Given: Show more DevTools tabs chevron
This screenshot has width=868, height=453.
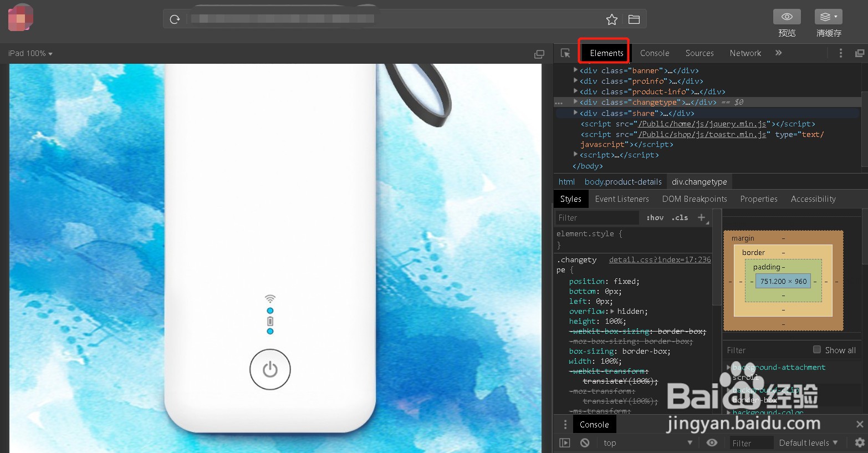Looking at the screenshot, I should [x=779, y=53].
